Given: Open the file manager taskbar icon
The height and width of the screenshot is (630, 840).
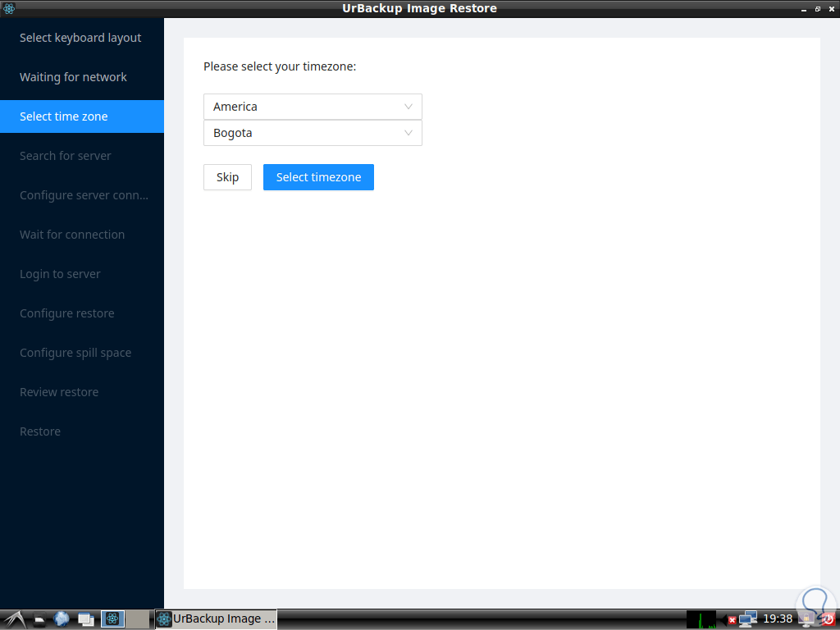Looking at the screenshot, I should (40, 620).
